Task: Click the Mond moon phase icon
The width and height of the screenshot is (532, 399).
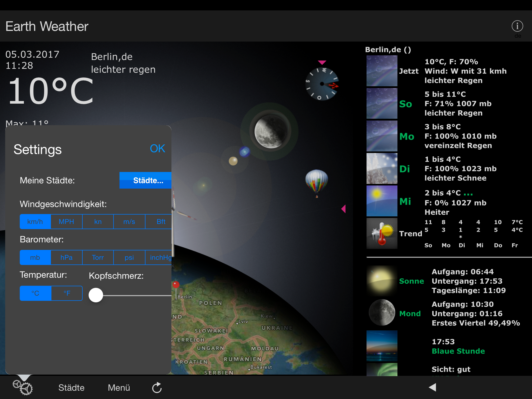Action: (382, 313)
